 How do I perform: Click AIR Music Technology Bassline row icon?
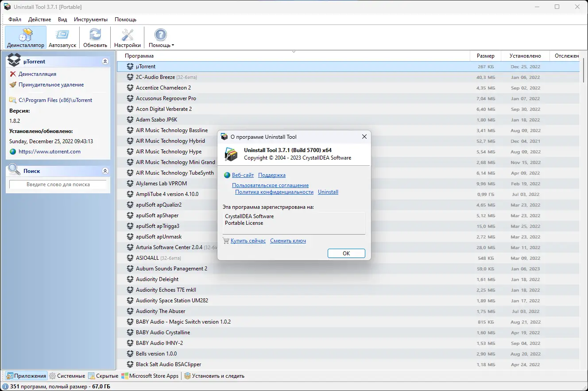[130, 130]
